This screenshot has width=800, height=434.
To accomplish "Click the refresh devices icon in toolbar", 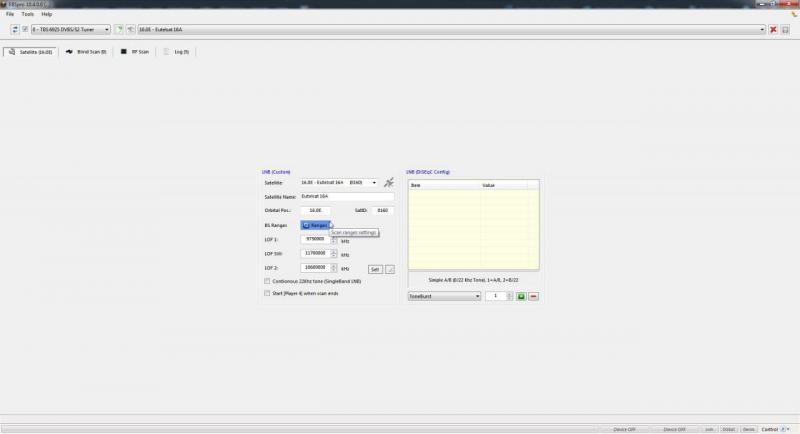I will click(x=15, y=30).
